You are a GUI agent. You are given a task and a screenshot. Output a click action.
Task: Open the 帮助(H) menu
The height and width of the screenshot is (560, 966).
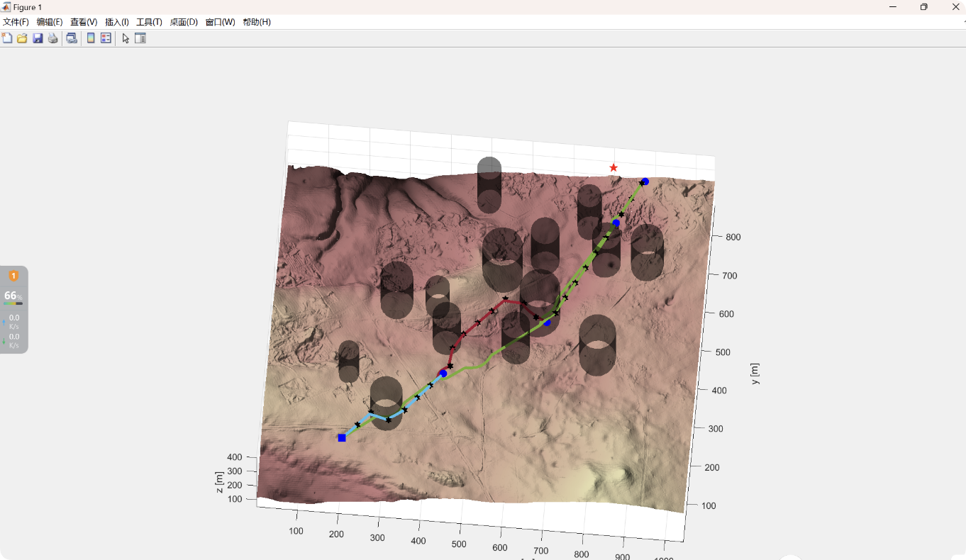[257, 22]
